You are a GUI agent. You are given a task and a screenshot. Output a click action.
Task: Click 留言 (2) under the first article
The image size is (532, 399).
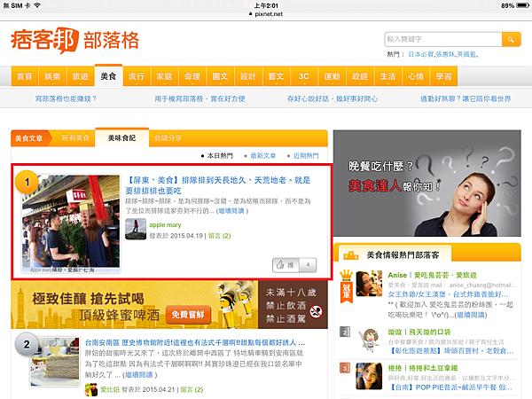(219, 236)
